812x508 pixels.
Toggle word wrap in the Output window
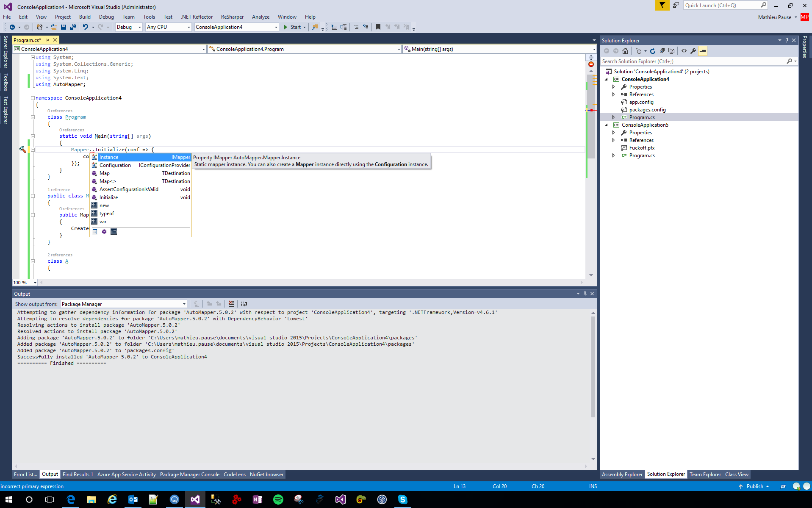click(x=244, y=304)
